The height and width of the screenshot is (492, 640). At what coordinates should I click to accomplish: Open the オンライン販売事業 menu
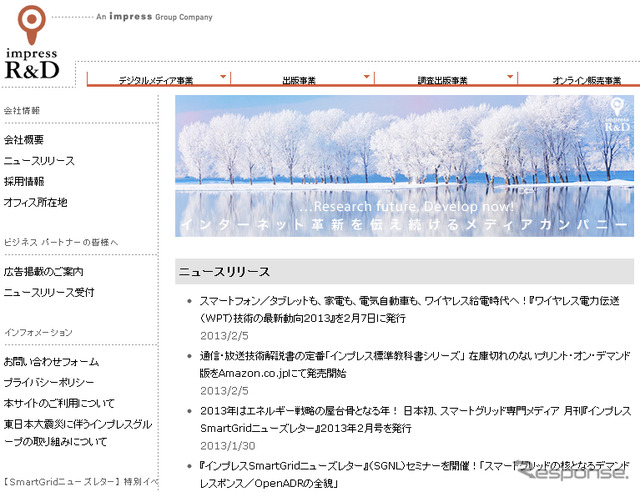[x=587, y=80]
